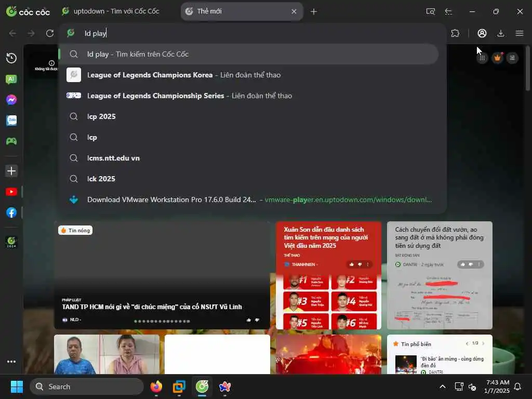Go back to previous page

(x=12, y=33)
